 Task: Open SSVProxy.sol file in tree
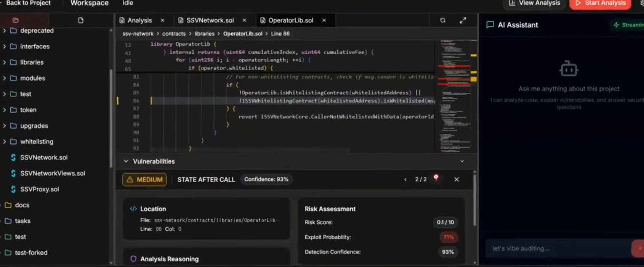point(39,189)
